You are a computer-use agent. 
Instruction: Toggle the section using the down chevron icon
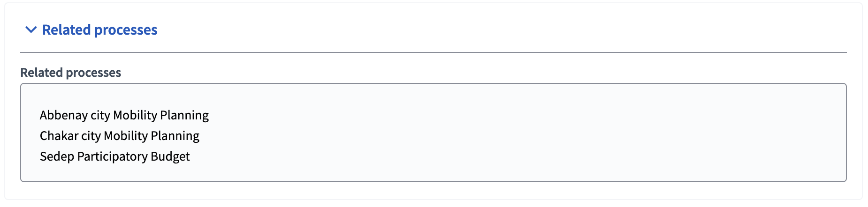pyautogui.click(x=31, y=30)
